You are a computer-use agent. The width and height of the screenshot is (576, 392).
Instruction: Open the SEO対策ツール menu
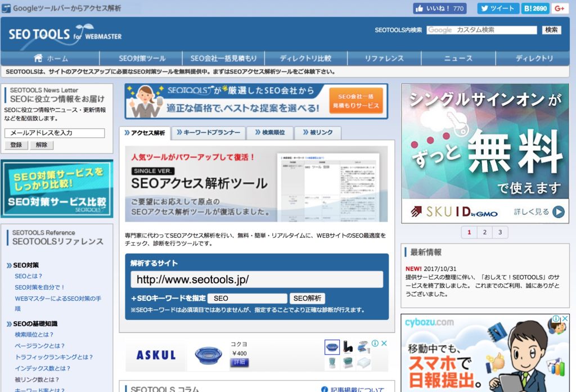pos(142,58)
